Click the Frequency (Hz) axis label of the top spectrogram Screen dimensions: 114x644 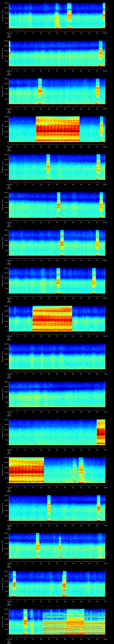[3, 16]
